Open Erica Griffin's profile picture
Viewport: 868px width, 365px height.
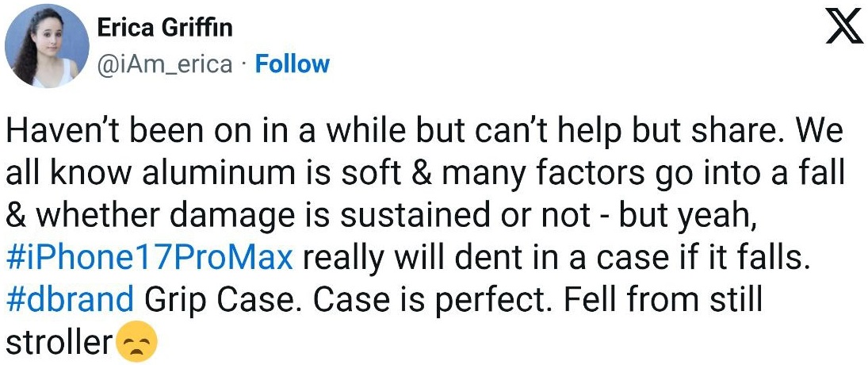46,44
